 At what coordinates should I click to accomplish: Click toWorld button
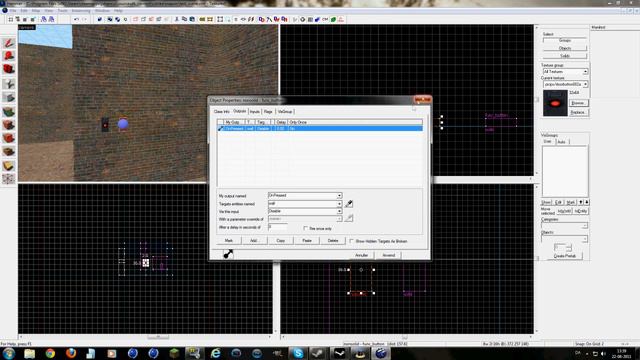coord(564,211)
